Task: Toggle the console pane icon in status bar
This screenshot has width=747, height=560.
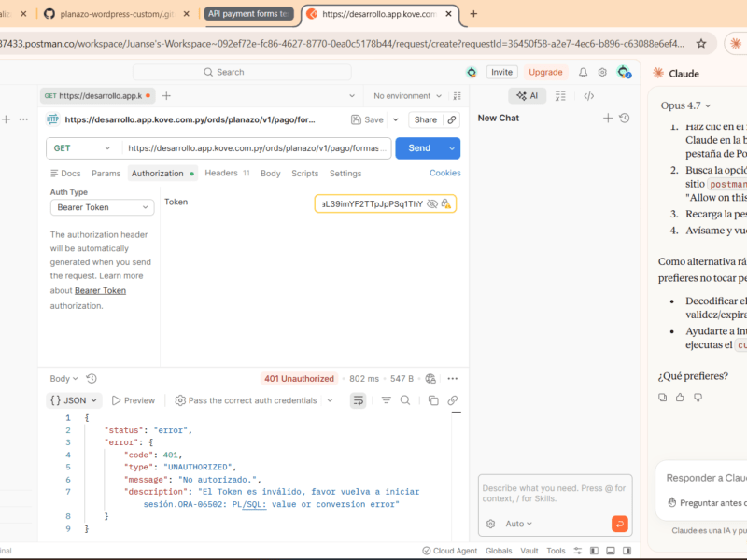Action: (611, 551)
